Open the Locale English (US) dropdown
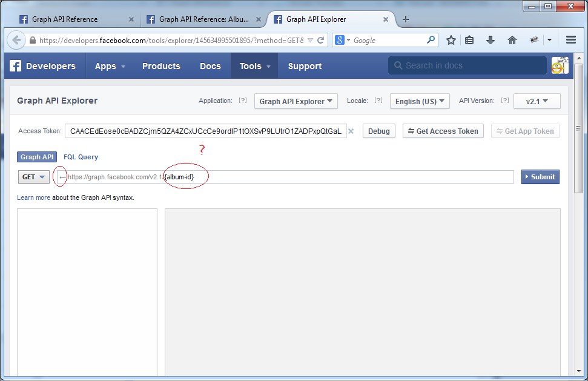 [420, 101]
